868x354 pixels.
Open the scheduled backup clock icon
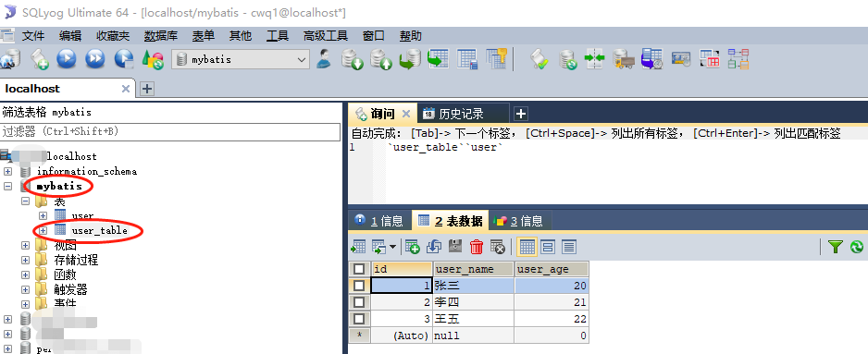click(x=652, y=59)
